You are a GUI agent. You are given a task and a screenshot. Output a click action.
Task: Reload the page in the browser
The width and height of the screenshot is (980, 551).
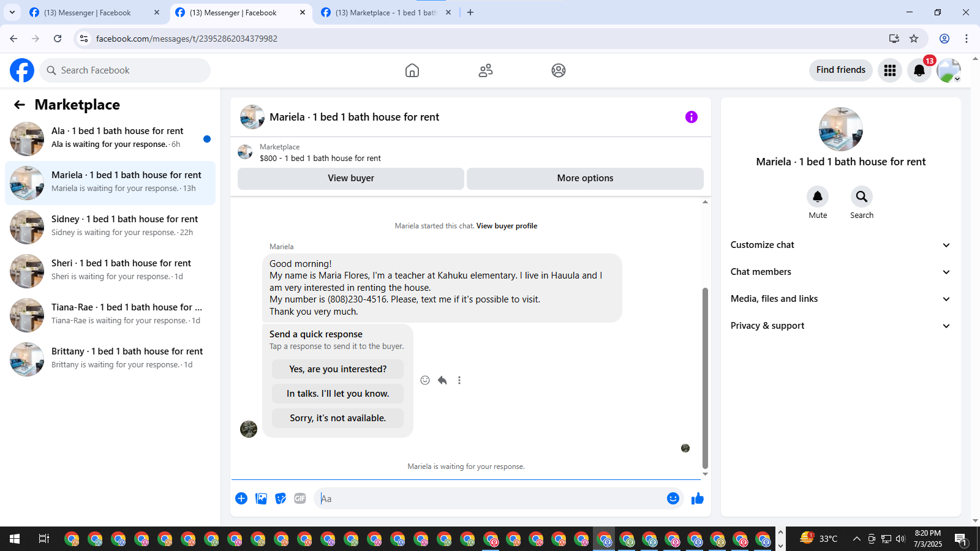point(58,39)
